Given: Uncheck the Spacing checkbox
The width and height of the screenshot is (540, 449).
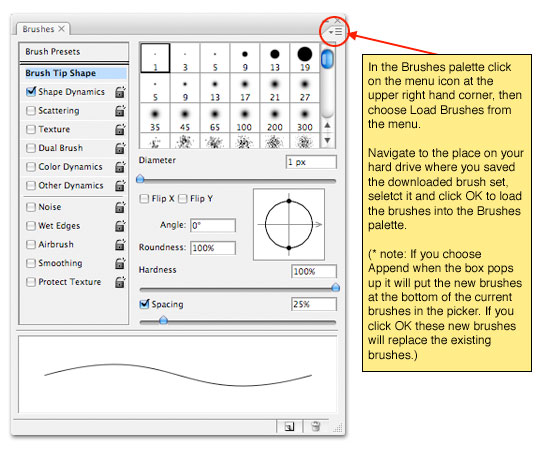Looking at the screenshot, I should click(x=144, y=304).
